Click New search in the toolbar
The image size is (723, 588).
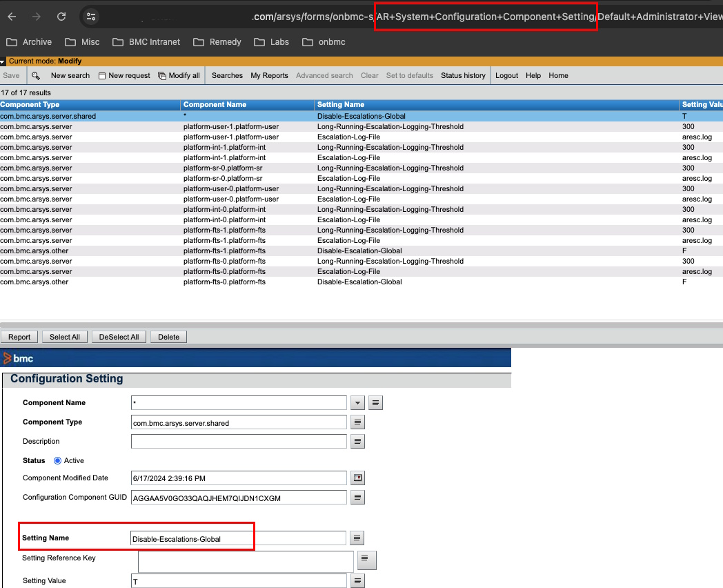tap(70, 76)
